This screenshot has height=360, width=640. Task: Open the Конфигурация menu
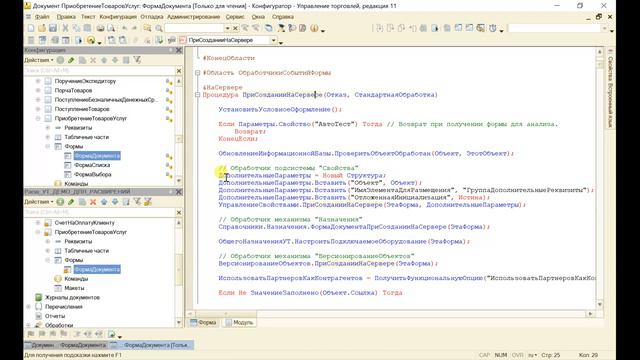click(x=118, y=17)
